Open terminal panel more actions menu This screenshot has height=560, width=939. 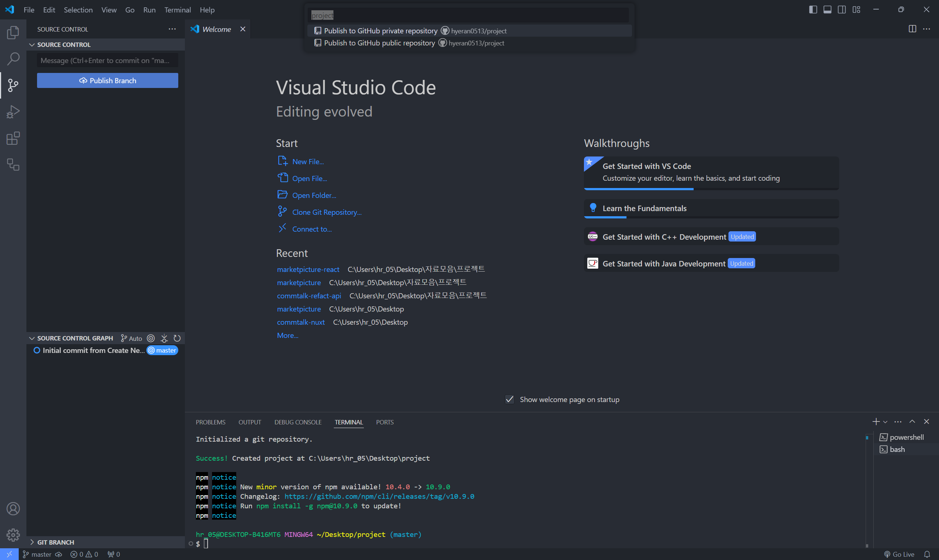coord(898,422)
